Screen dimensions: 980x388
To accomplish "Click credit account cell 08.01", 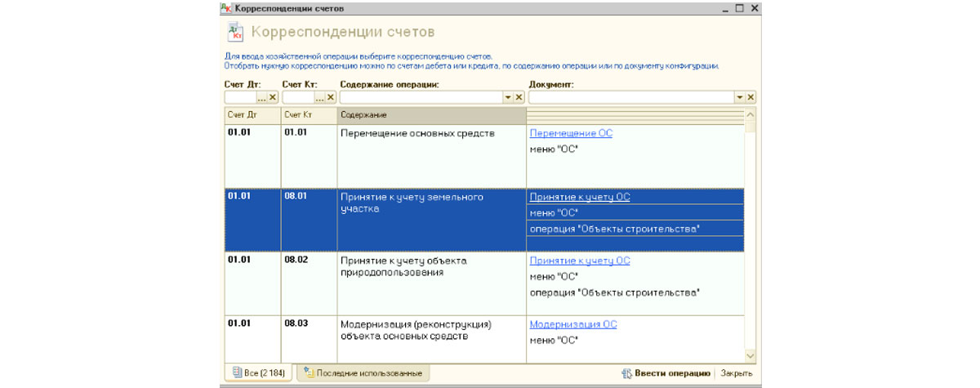I will coord(309,220).
